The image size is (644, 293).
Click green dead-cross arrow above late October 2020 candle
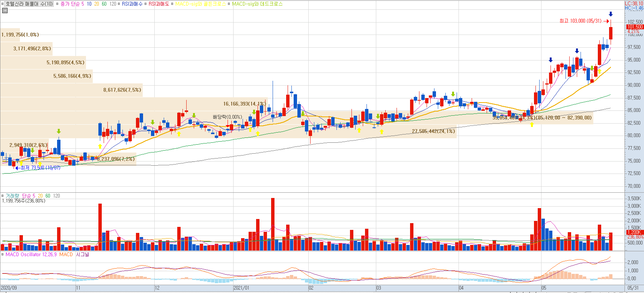pos(59,131)
